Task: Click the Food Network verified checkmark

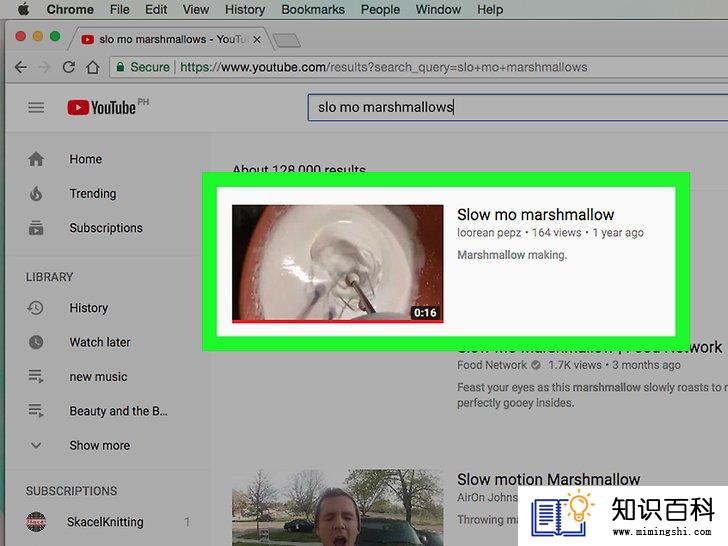Action: (536, 365)
